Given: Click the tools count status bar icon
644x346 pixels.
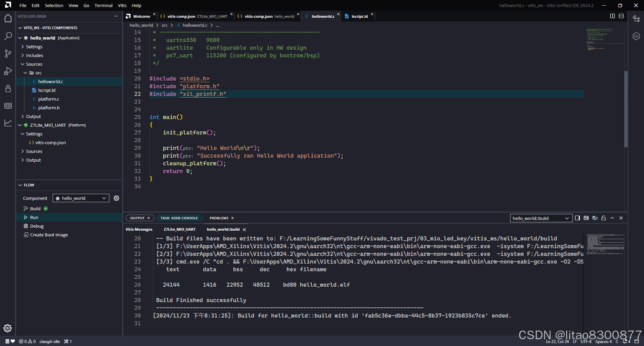Looking at the screenshot, I should point(68,341).
